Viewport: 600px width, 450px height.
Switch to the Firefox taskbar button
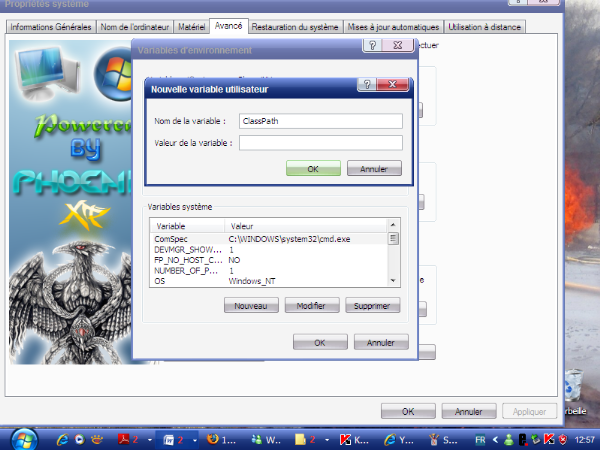[x=221, y=440]
